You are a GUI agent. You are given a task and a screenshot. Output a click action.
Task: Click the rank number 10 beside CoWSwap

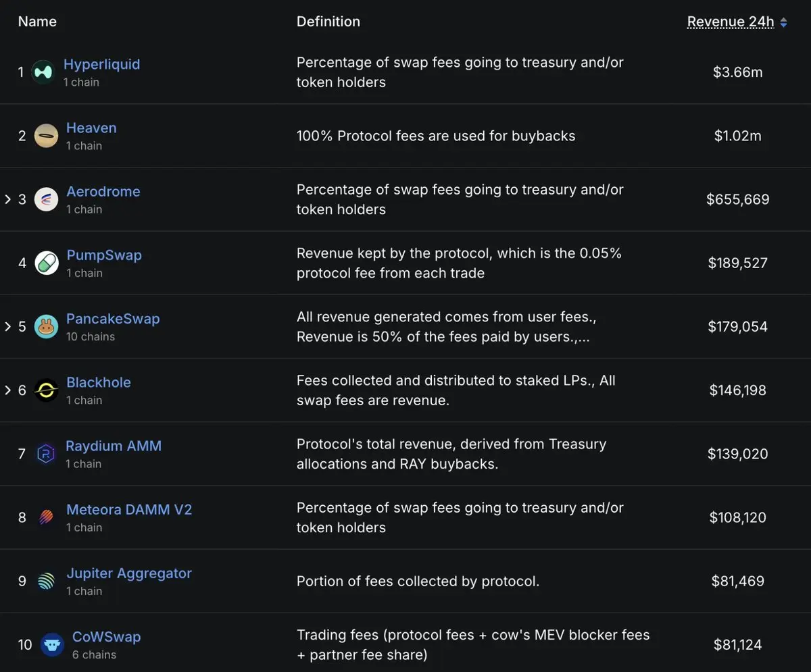click(x=25, y=645)
